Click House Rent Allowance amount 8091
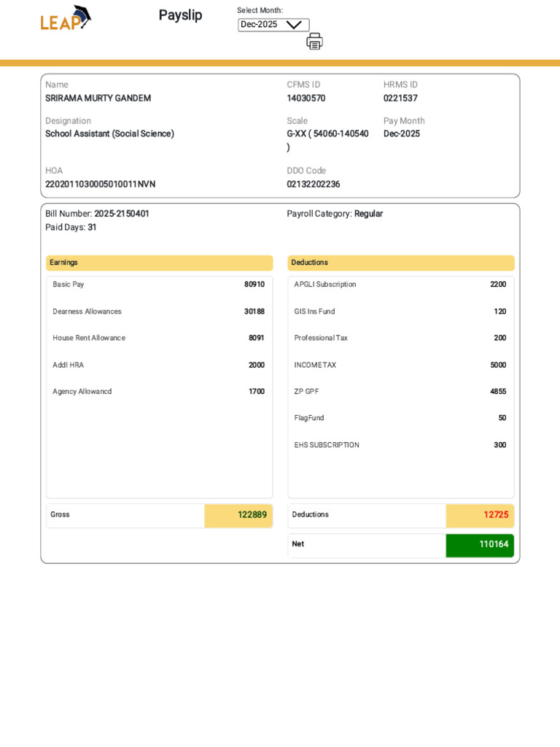The width and height of the screenshot is (560, 747). 256,338
